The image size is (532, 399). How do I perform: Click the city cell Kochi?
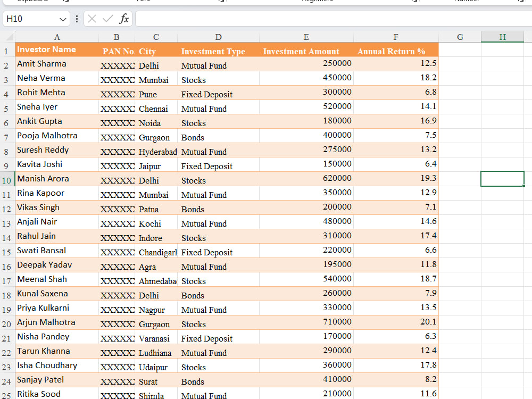[156, 222]
